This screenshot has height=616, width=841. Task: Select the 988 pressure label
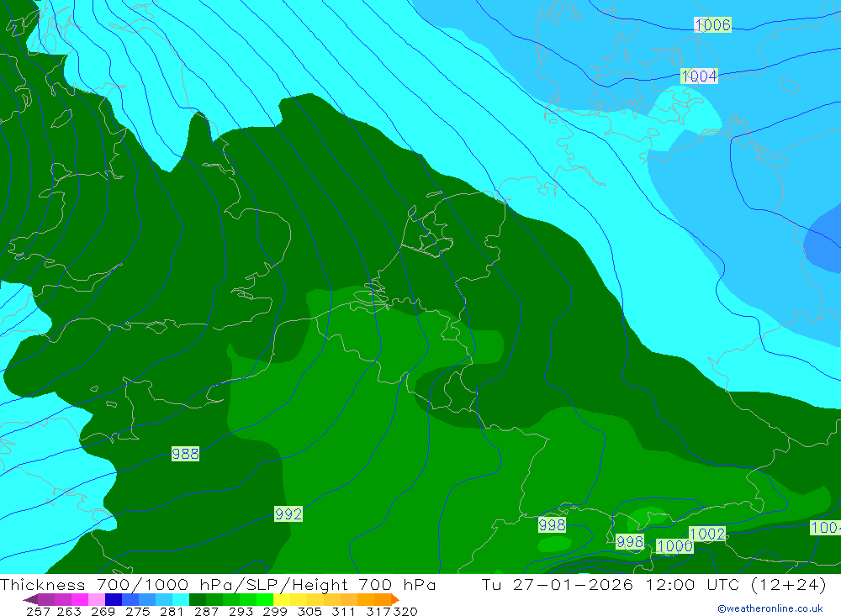[x=185, y=454]
